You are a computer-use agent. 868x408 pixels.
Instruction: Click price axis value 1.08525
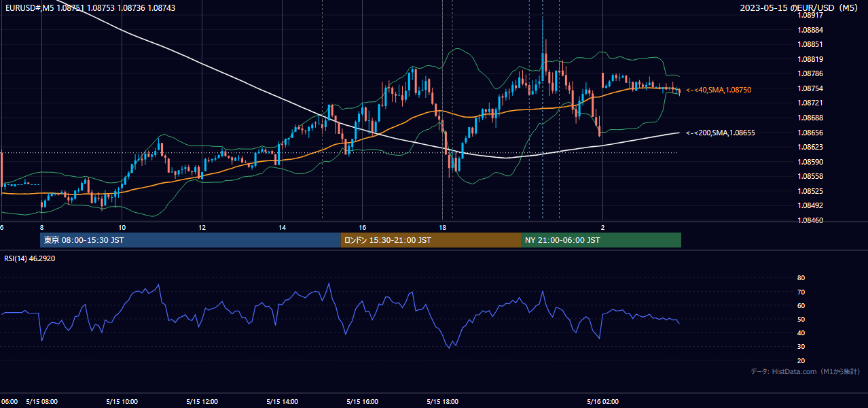pos(810,191)
